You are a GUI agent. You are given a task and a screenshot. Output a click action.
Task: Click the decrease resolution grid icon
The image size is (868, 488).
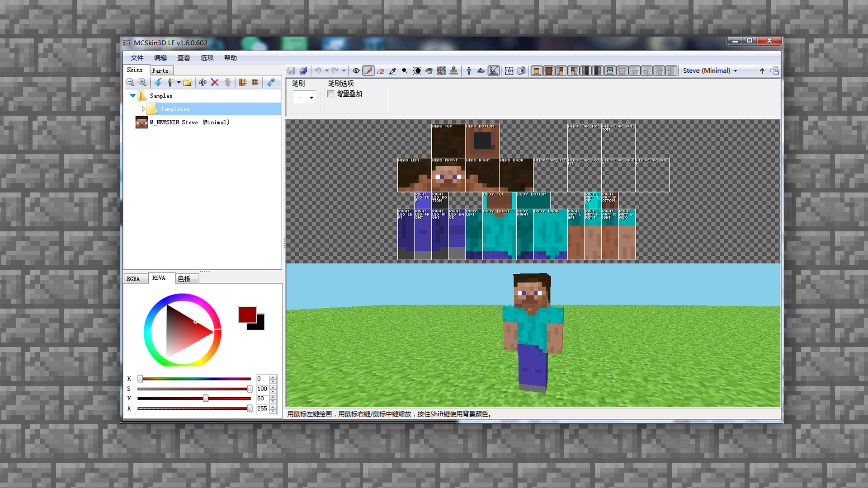[243, 82]
